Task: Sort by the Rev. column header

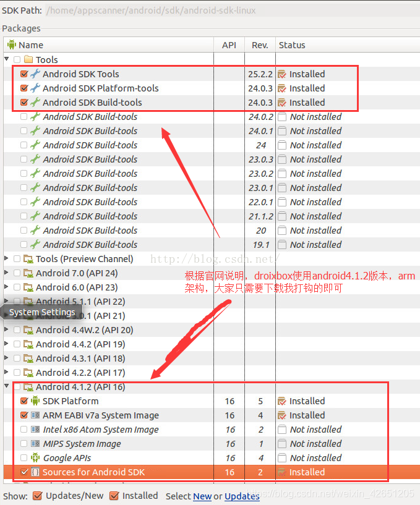Action: click(x=260, y=45)
